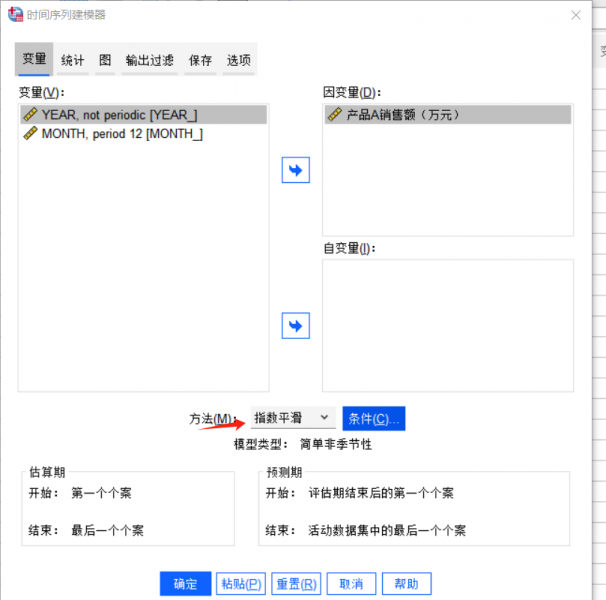Switch to the 输出过滤 tab
Image resolution: width=606 pixels, height=600 pixels.
tap(150, 60)
